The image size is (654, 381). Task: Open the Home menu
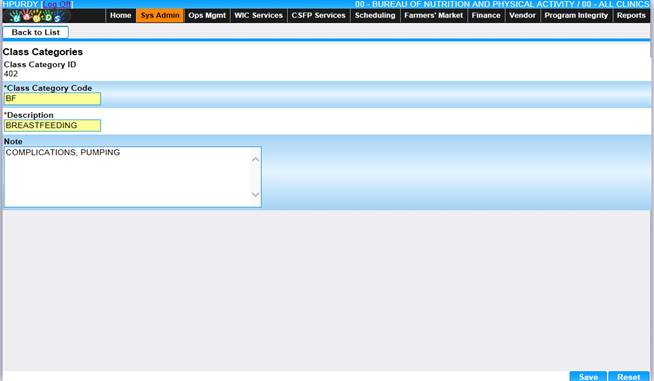click(121, 15)
